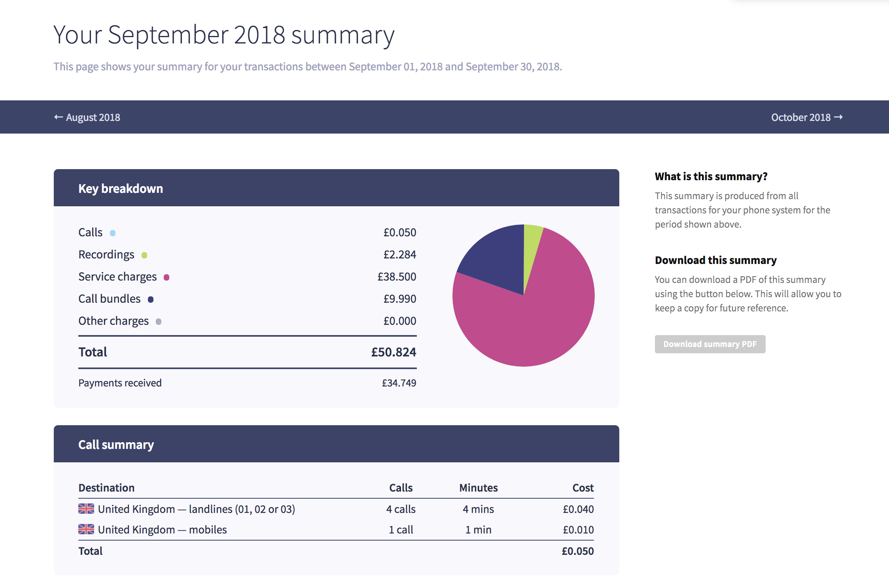Click the landlines cost £0.040

coord(578,509)
